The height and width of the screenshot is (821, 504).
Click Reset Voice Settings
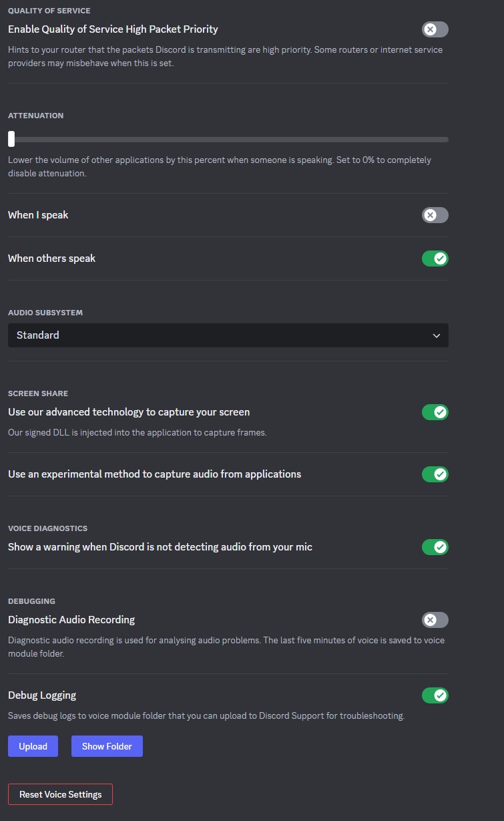pos(60,794)
